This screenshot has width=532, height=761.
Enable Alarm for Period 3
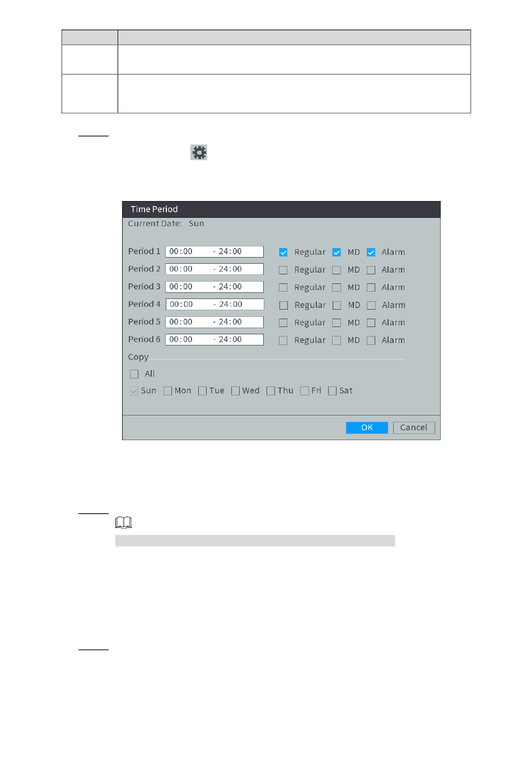click(x=371, y=288)
